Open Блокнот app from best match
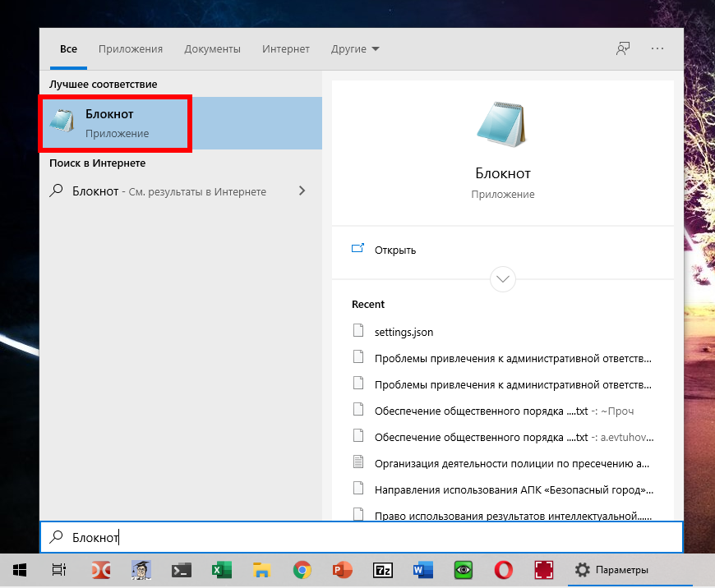This screenshot has height=588, width=715. point(115,123)
